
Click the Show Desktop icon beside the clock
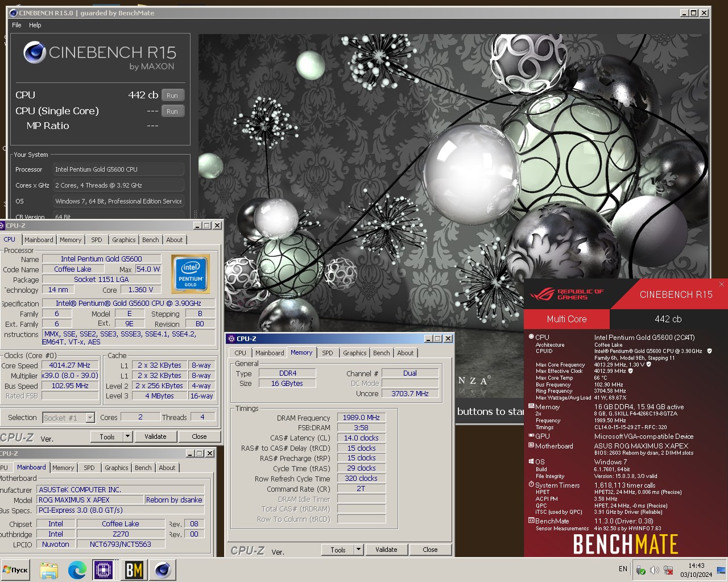[x=721, y=570]
